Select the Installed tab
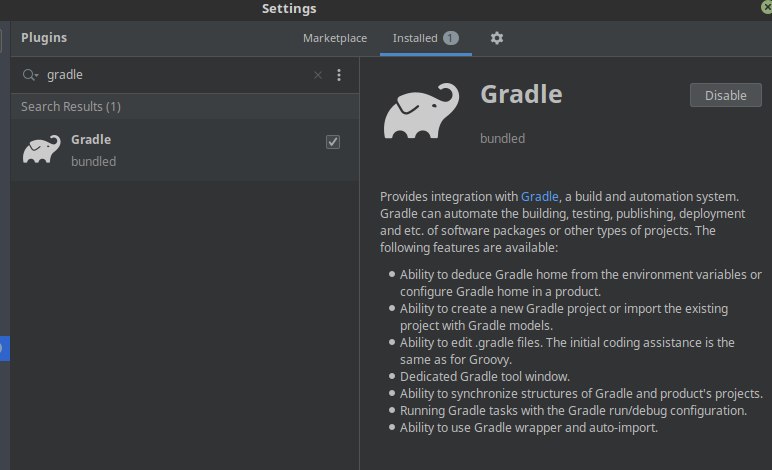Screen dimensions: 772x470 pos(425,38)
